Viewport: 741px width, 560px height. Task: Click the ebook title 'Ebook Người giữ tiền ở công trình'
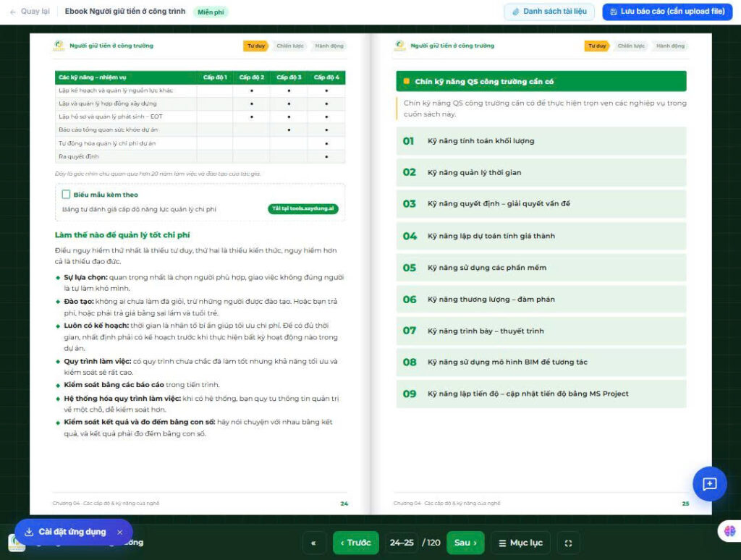(x=124, y=12)
